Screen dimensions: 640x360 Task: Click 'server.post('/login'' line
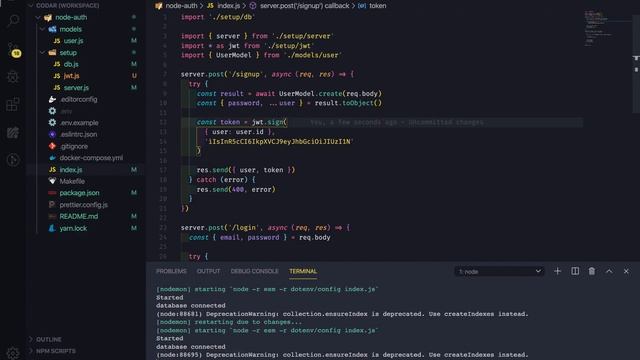265,228
